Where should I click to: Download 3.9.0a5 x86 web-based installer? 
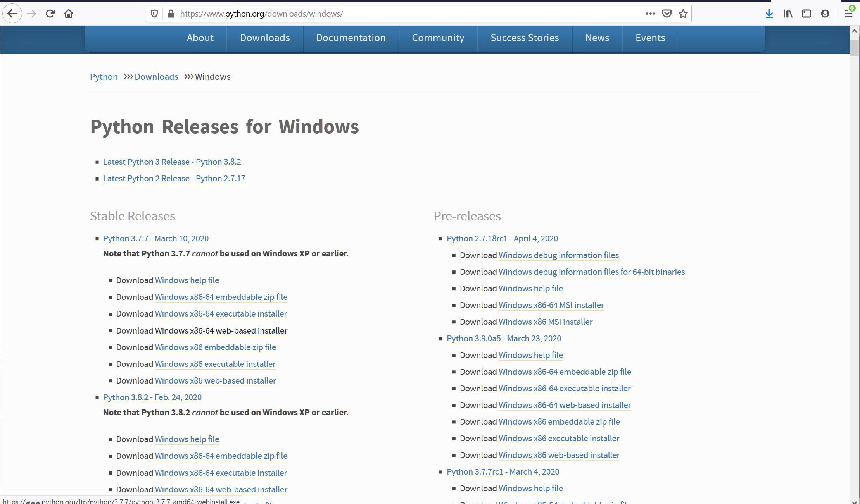[559, 455]
